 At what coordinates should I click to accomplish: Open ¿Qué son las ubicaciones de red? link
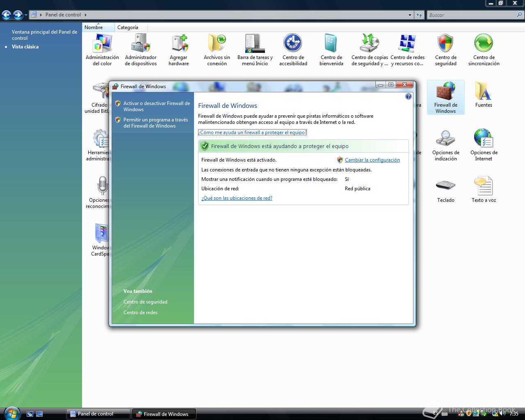click(237, 198)
